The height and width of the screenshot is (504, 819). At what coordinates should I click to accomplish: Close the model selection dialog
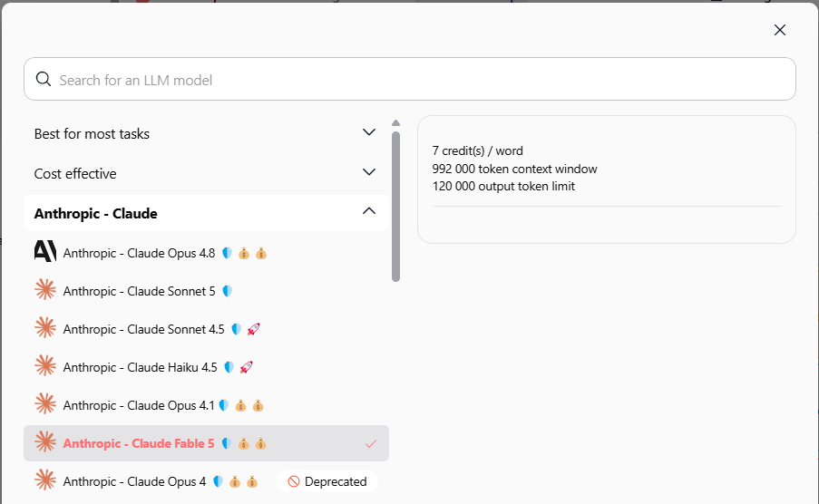[780, 30]
